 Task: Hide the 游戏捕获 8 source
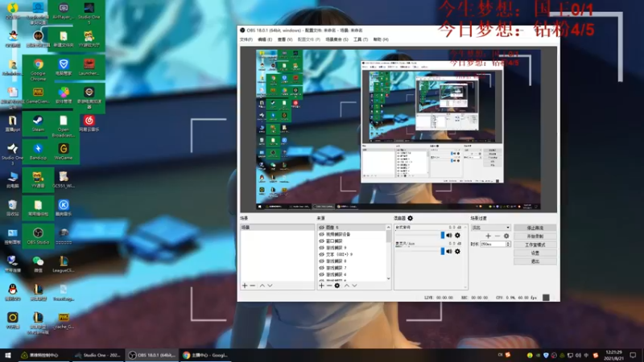coord(321,261)
